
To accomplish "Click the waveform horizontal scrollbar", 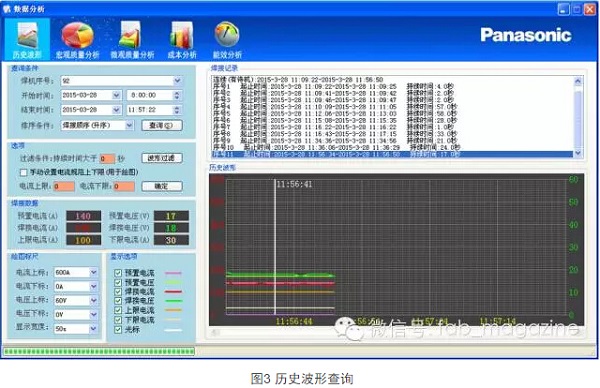I will point(396,332).
